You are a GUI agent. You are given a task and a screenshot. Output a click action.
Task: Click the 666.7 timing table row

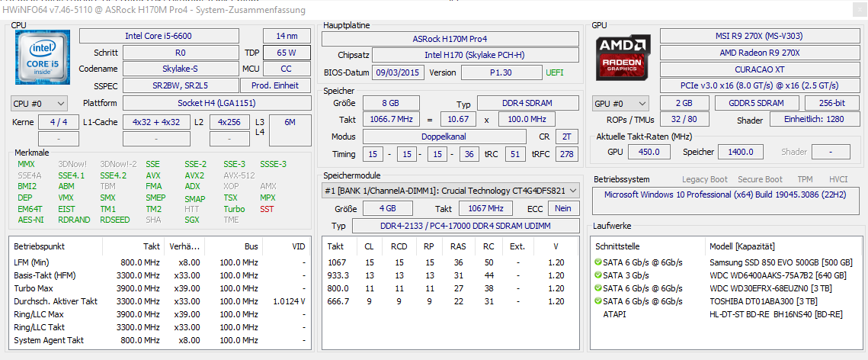450,301
